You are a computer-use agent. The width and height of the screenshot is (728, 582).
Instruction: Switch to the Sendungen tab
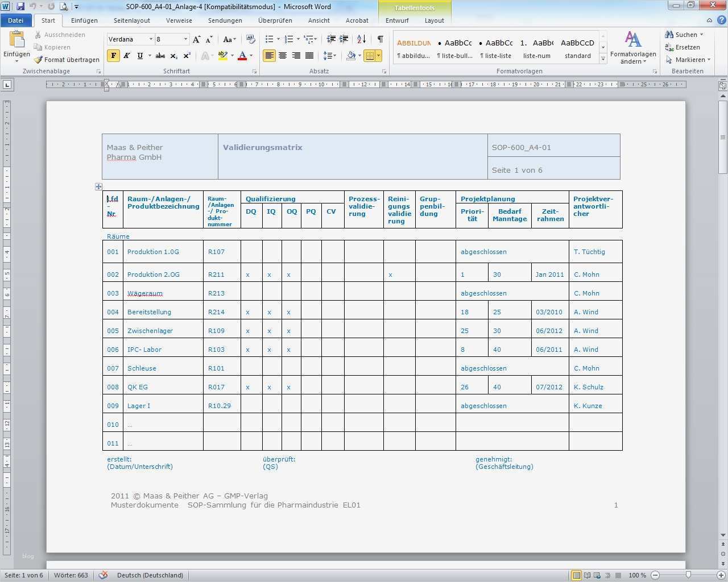point(225,20)
